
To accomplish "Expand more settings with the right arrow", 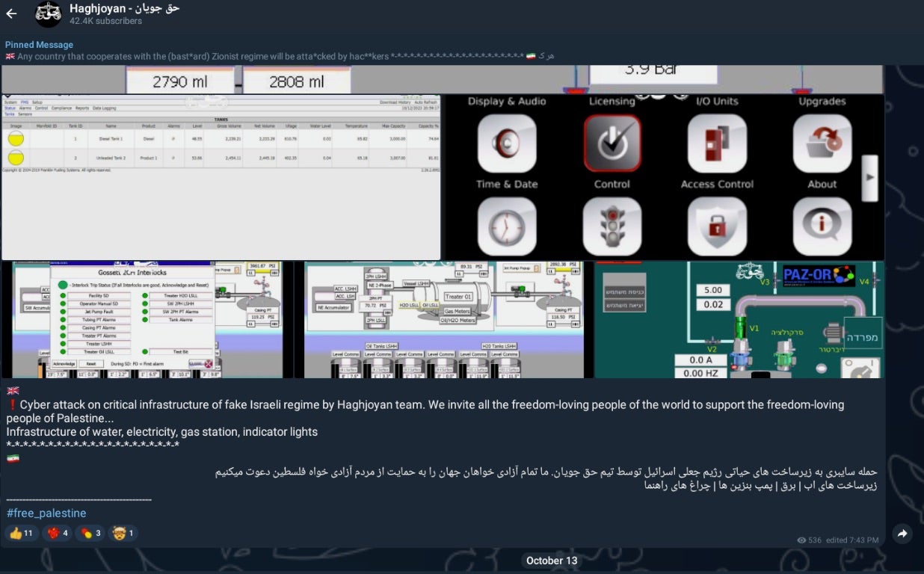I will [x=869, y=178].
